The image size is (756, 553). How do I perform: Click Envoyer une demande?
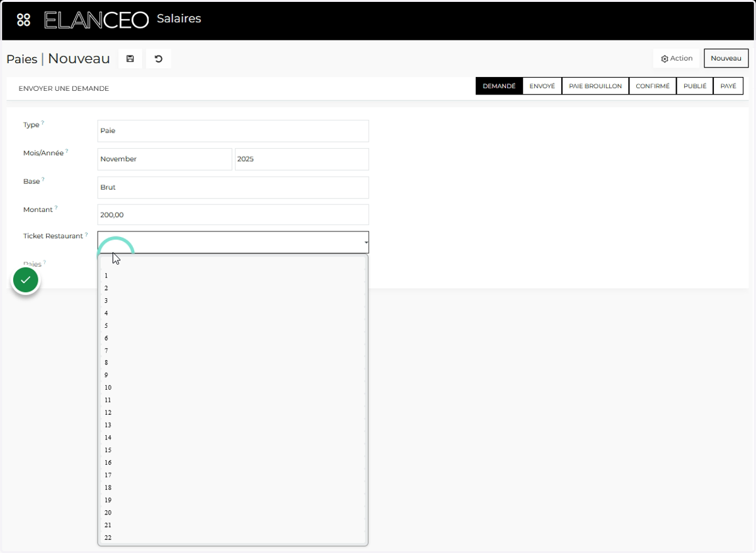pyautogui.click(x=64, y=88)
